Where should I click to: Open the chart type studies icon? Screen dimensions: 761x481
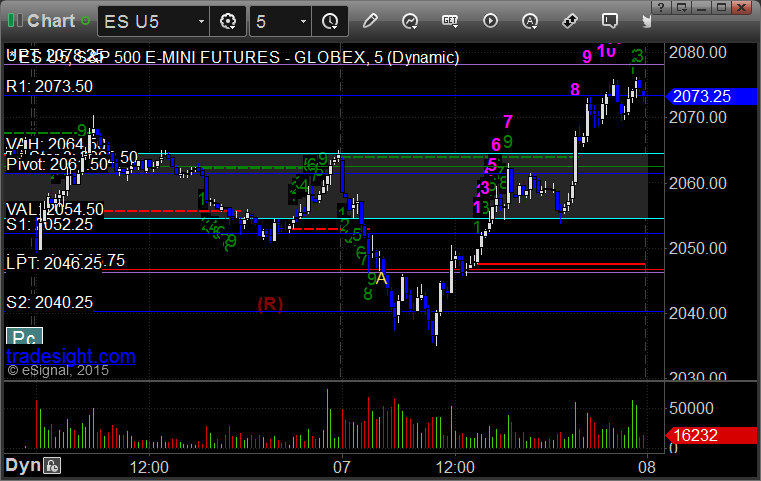tap(410, 21)
